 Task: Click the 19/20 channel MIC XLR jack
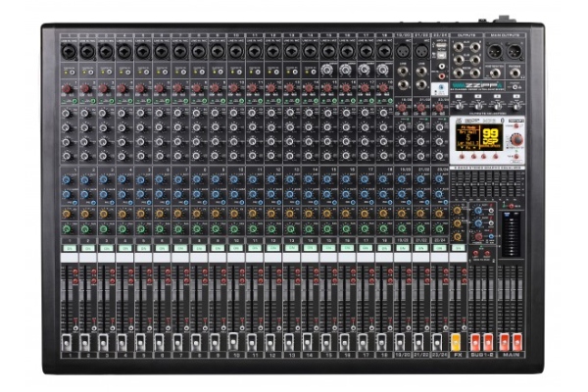(x=403, y=50)
